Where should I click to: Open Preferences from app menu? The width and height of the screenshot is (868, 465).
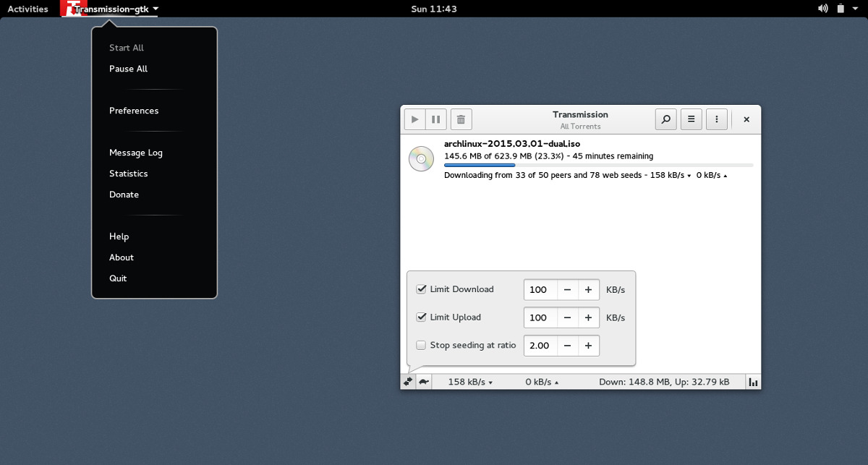(x=134, y=111)
